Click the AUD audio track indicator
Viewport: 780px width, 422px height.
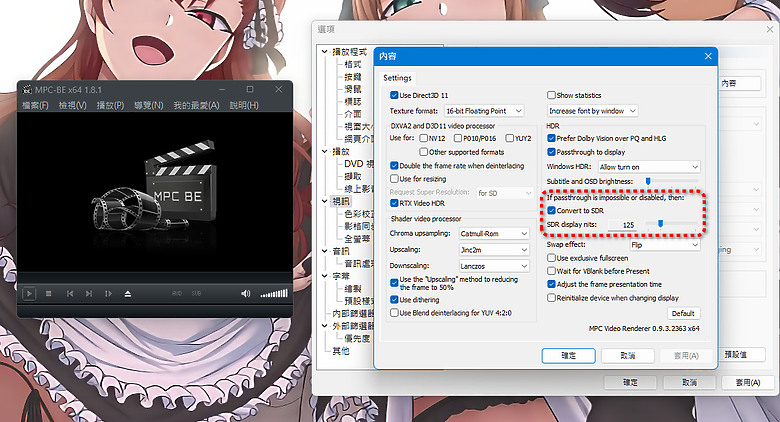tap(177, 294)
